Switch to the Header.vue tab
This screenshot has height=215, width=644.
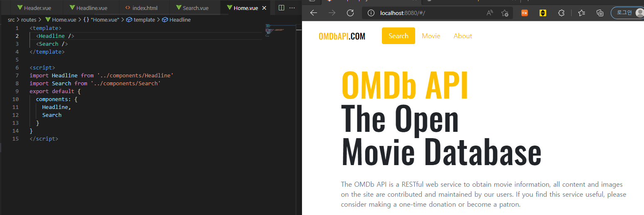34,8
